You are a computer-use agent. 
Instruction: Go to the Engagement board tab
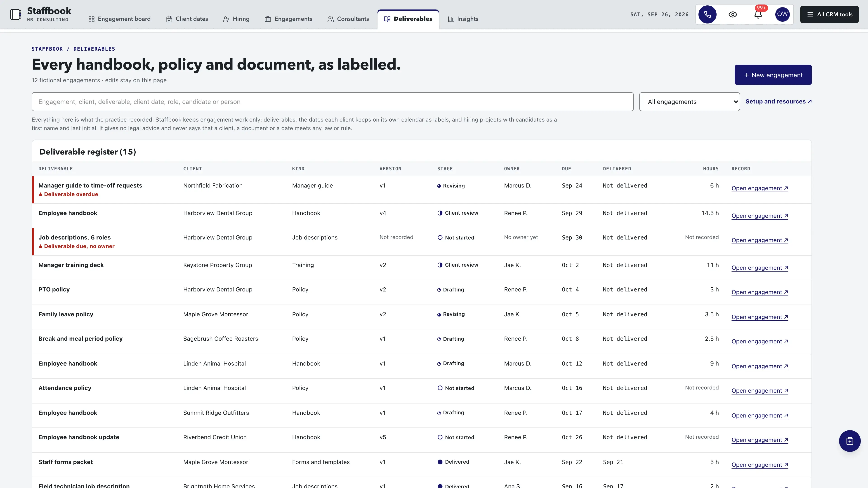tap(119, 19)
